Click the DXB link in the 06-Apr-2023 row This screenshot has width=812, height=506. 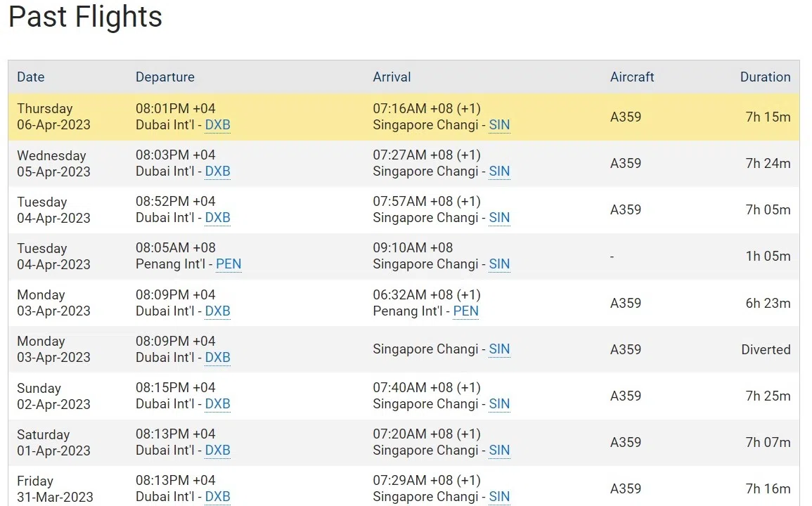[x=217, y=125]
